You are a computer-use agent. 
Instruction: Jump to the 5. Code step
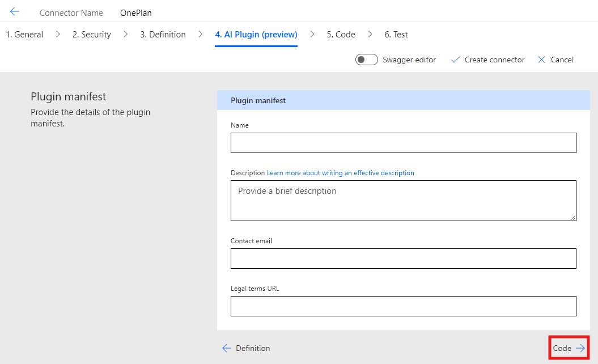click(x=341, y=35)
